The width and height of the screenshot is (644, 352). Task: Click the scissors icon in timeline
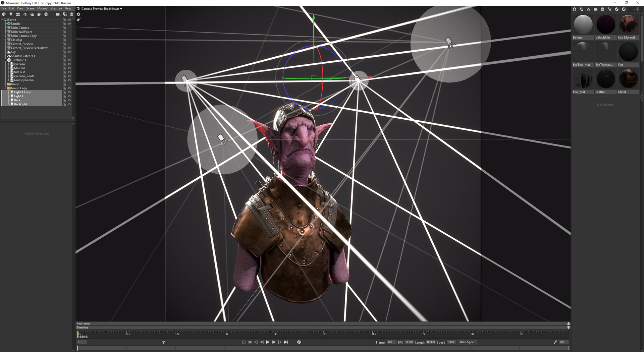click(x=164, y=342)
